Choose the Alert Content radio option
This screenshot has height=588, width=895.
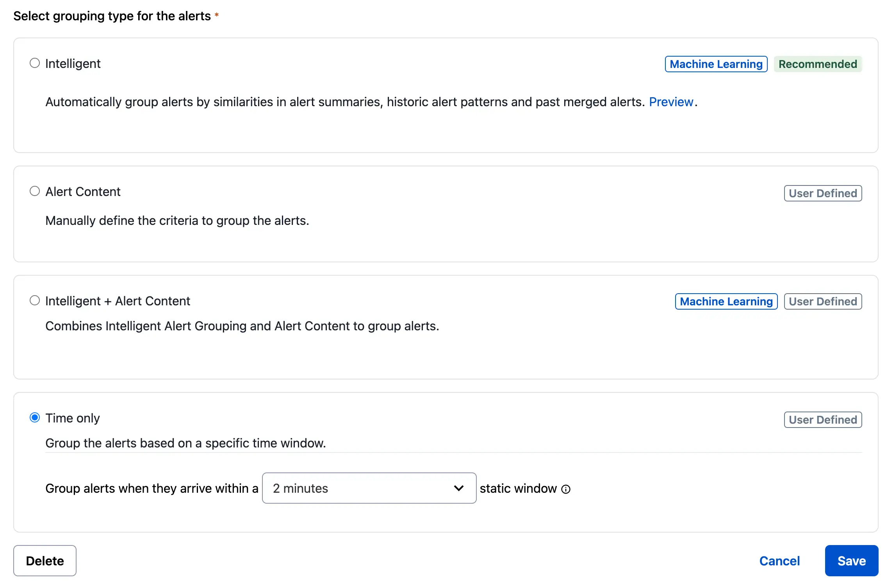pos(35,191)
